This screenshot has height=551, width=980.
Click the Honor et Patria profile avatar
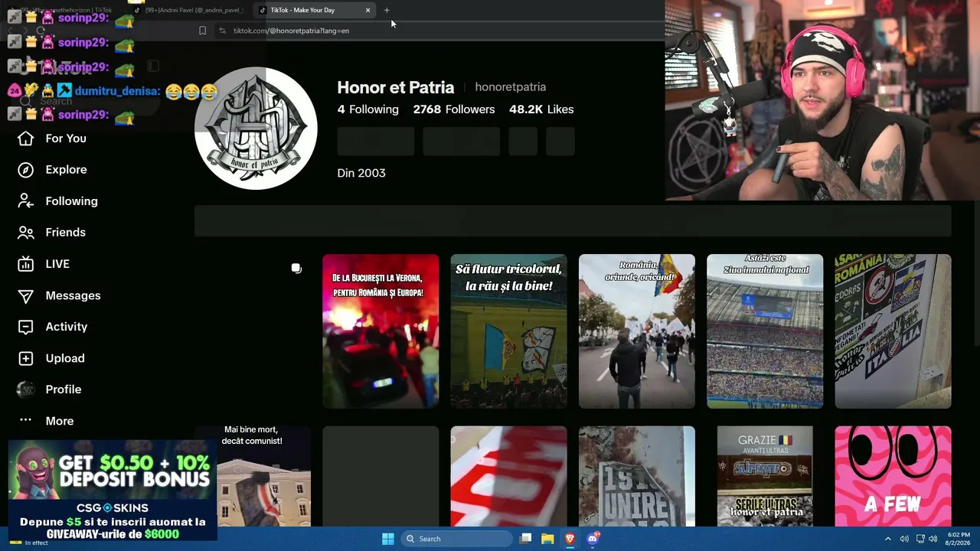(x=256, y=128)
